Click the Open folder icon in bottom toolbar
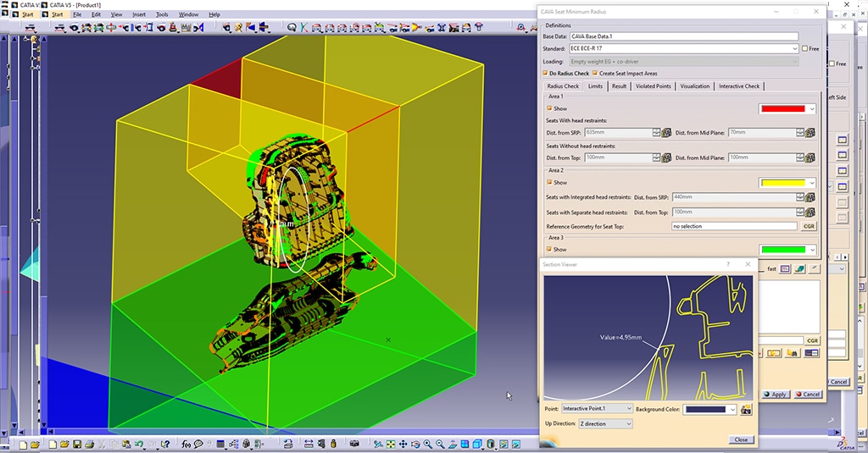This screenshot has width=868, height=453. pos(64,445)
